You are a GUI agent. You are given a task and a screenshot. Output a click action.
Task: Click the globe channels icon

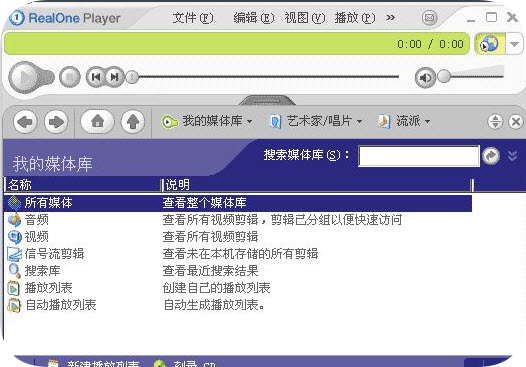click(x=489, y=44)
